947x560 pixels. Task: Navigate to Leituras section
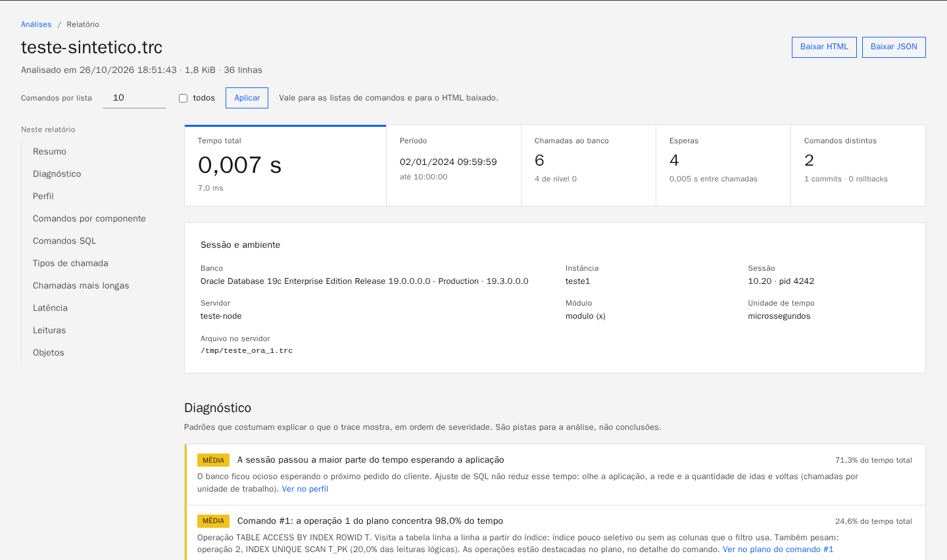pyautogui.click(x=49, y=330)
